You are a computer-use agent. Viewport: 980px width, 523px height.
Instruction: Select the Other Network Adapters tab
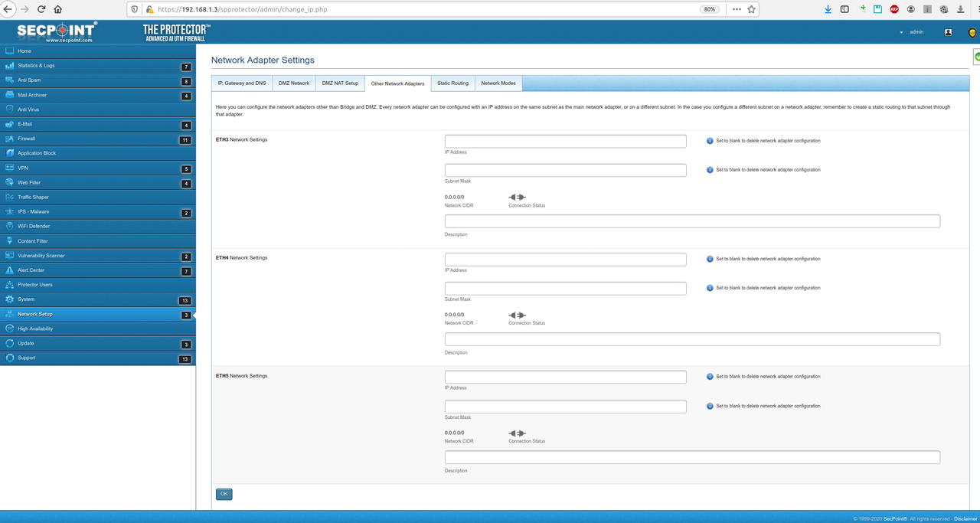tap(397, 83)
